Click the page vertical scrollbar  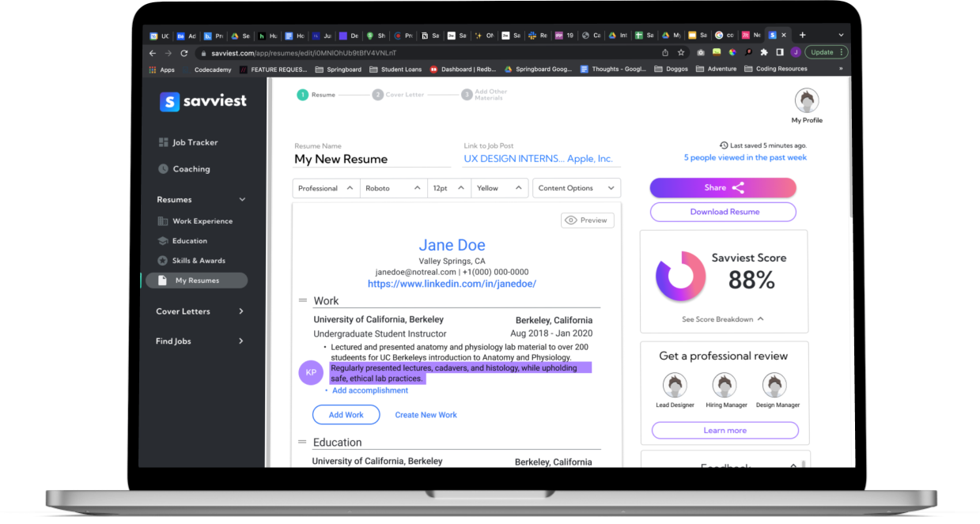pyautogui.click(x=851, y=146)
